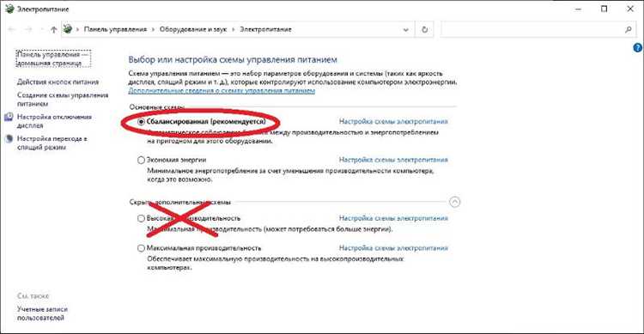Screen dimensions: 644x334
Task: Click the display shutdown settings icon
Action: (x=9, y=117)
